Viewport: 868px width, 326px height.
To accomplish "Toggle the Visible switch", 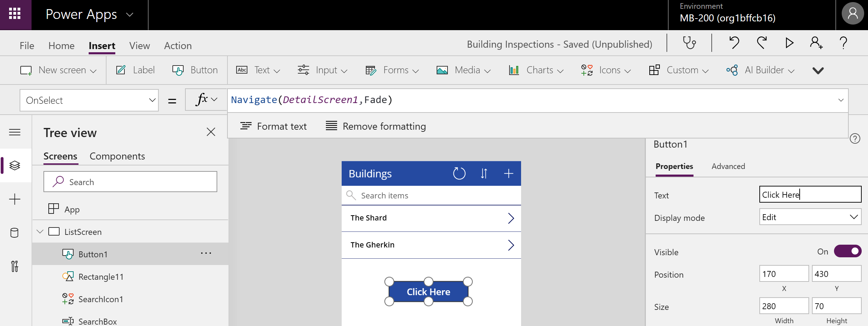I will [x=848, y=251].
